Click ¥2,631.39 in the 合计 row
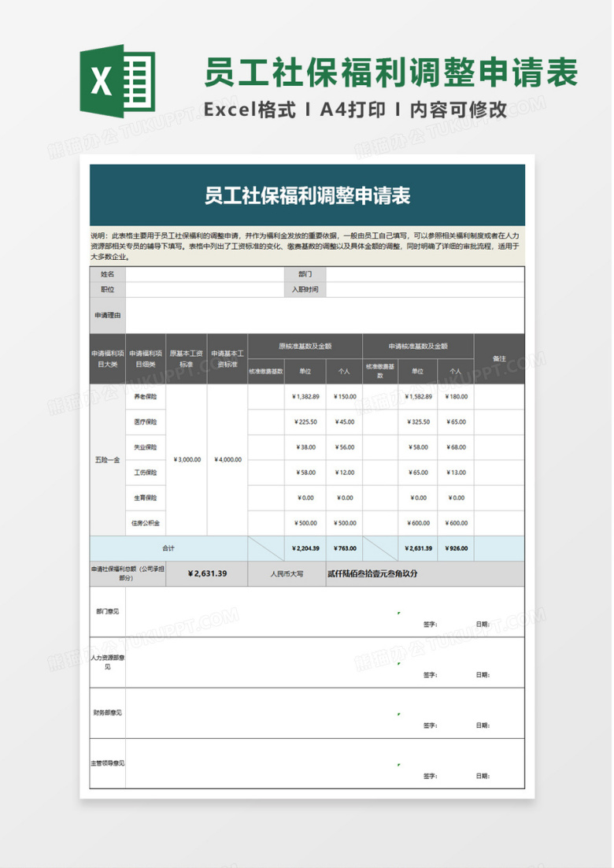Screen dimensions: 614x868 (x=418, y=548)
